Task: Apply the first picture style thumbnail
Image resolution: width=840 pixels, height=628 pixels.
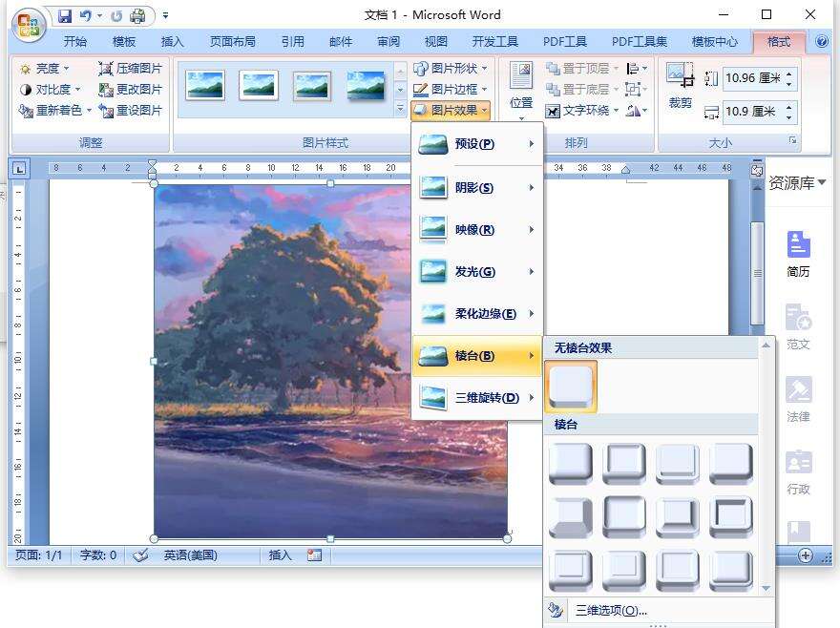Action: coord(204,86)
